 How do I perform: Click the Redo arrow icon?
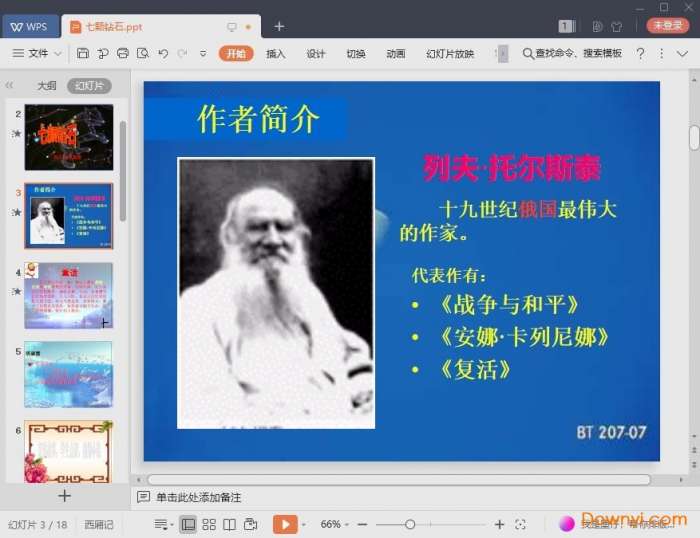[182, 54]
